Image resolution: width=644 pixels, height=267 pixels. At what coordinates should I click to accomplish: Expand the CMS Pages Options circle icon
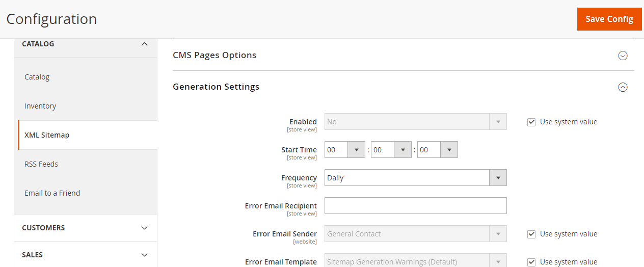pos(623,56)
